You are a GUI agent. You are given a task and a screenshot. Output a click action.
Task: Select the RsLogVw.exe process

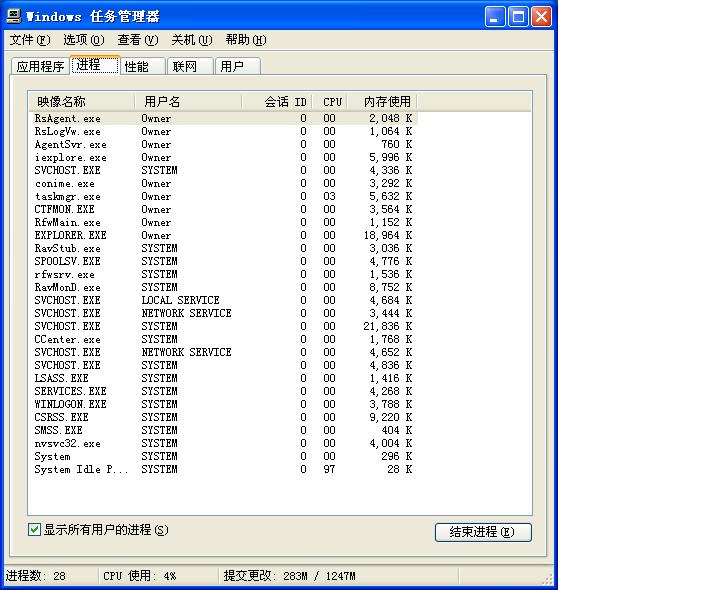pos(223,131)
